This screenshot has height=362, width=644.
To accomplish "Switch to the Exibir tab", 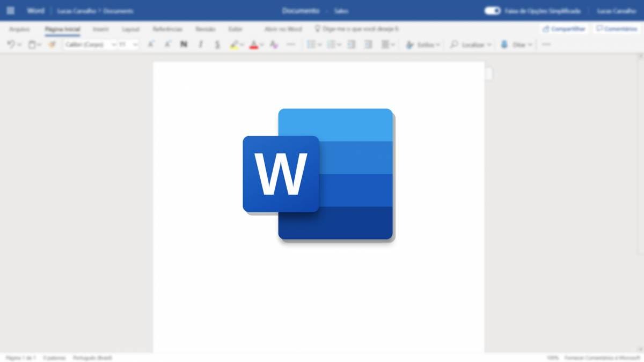I will pos(235,29).
